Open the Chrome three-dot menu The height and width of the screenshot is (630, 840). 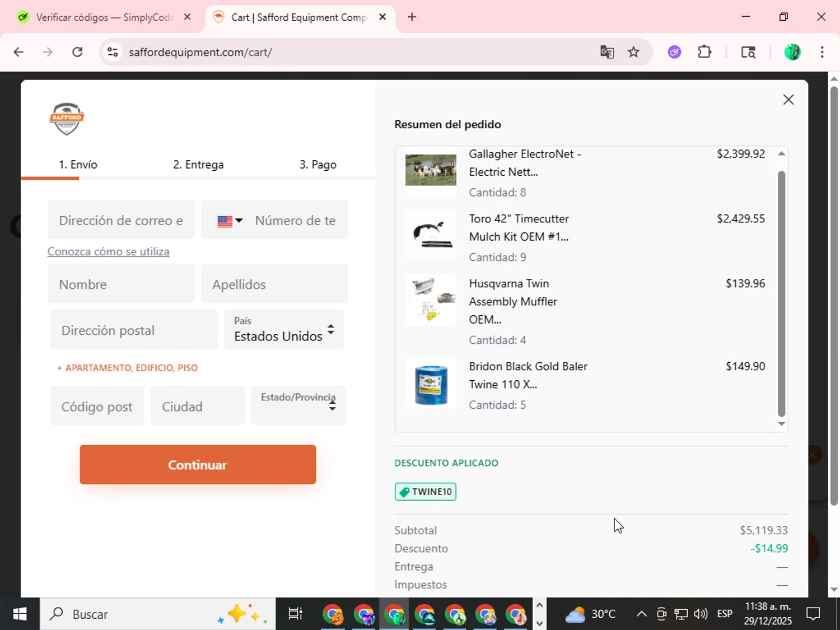822,52
